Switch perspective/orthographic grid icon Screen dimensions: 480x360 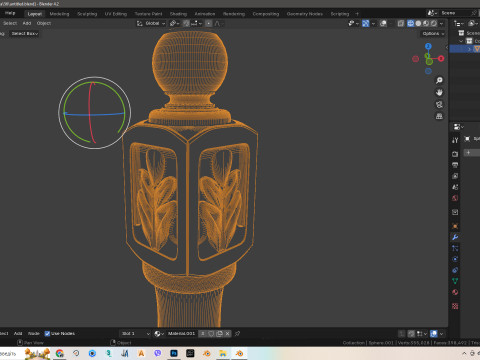tap(439, 116)
